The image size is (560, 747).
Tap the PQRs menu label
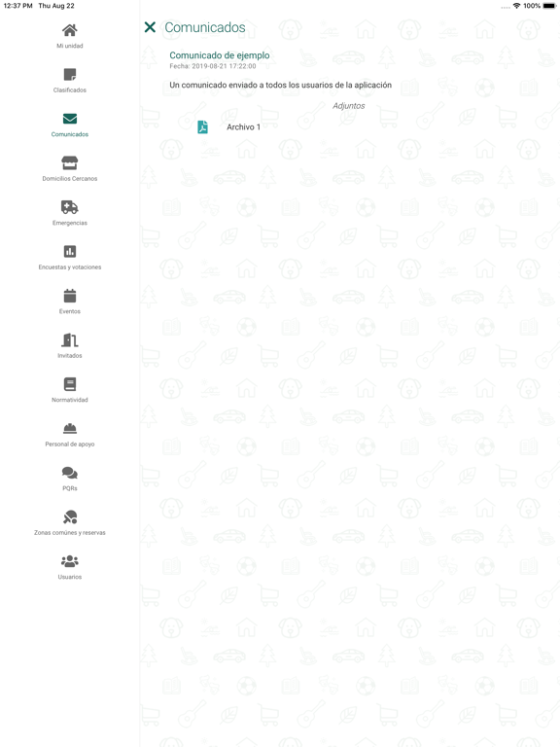(70, 489)
